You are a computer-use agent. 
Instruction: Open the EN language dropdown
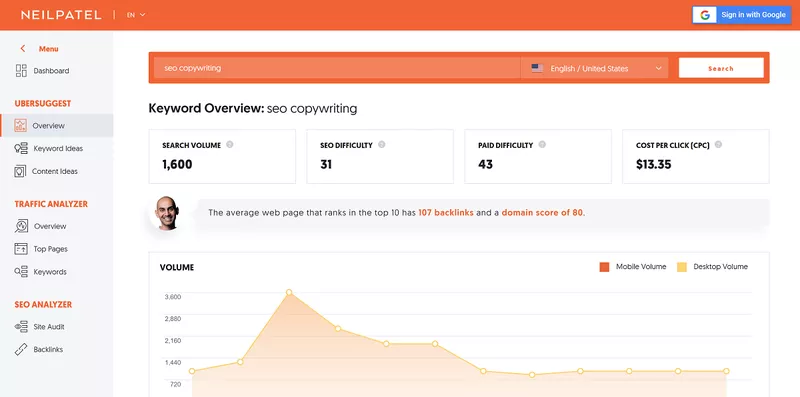[136, 15]
